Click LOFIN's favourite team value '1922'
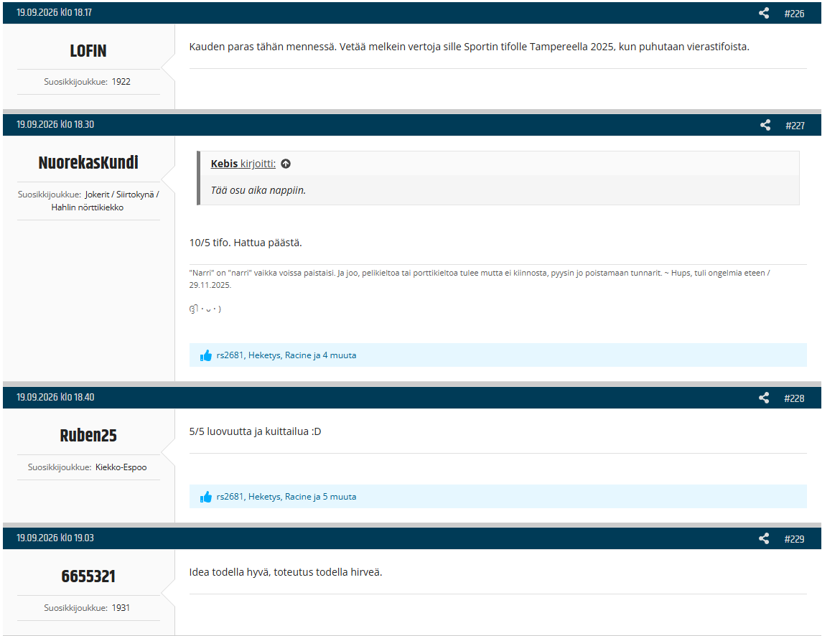The width and height of the screenshot is (840, 636). (x=121, y=81)
